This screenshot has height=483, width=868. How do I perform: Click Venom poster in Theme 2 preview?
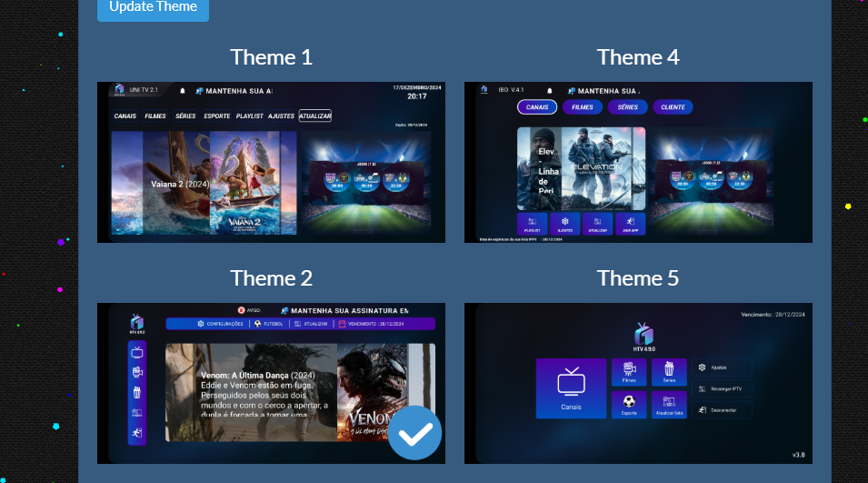(x=372, y=392)
